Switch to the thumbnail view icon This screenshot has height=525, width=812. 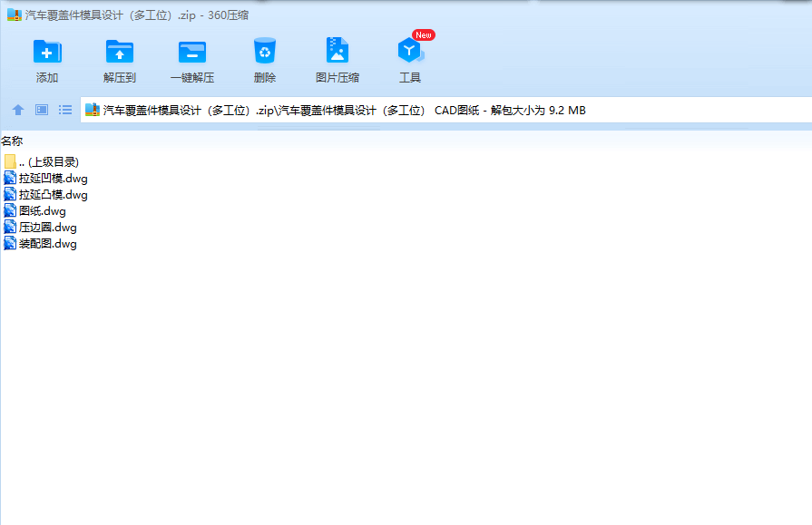[42, 110]
